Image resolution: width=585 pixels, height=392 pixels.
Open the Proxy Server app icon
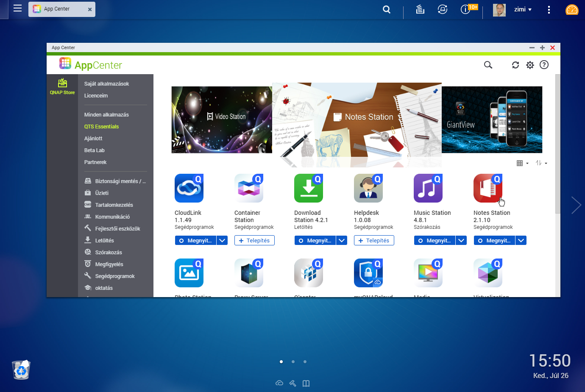[249, 273]
